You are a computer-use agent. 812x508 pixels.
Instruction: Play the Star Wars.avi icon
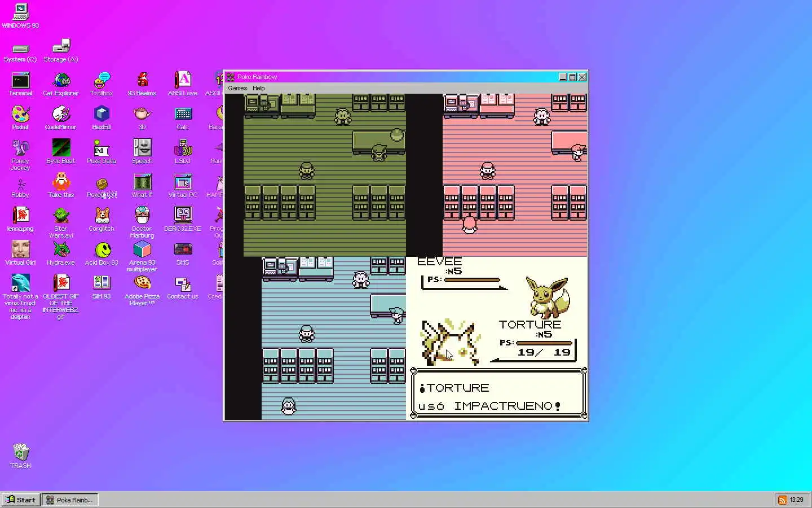(61, 223)
